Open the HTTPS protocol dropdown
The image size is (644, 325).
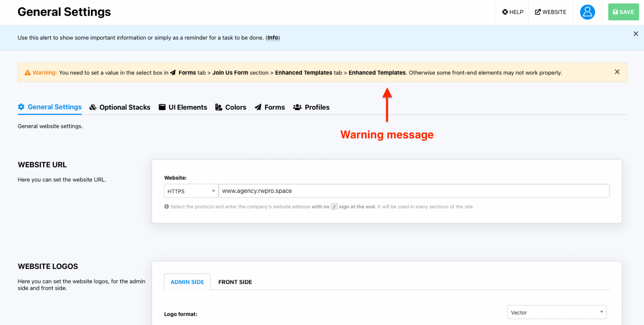[191, 191]
